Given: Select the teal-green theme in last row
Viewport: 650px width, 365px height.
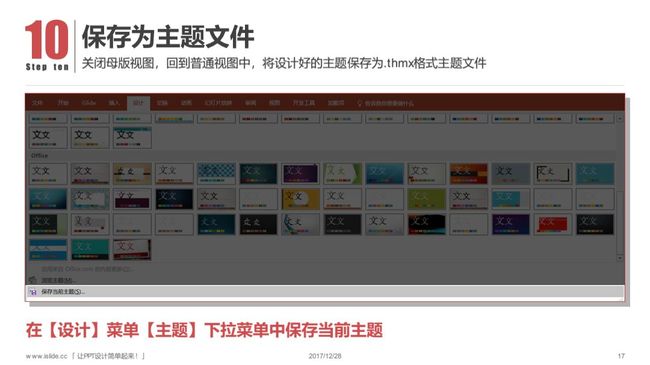Looking at the screenshot, I should click(90, 249).
